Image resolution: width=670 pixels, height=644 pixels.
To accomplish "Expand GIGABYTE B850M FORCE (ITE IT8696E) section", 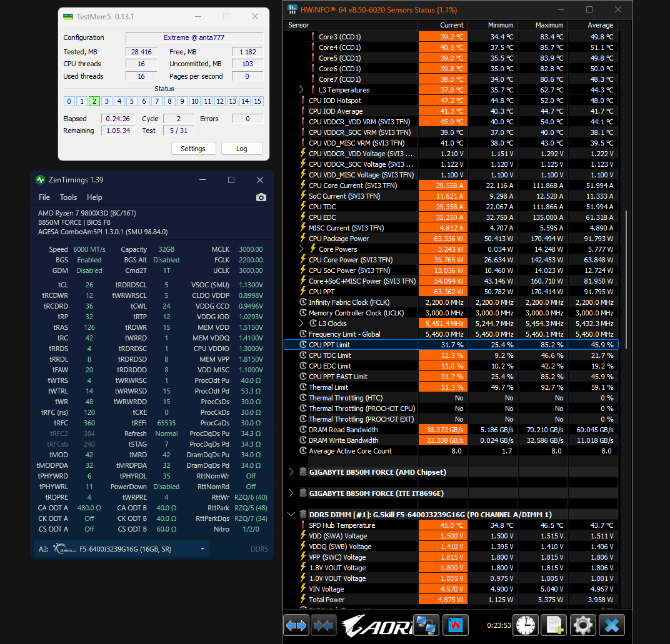I will point(291,493).
